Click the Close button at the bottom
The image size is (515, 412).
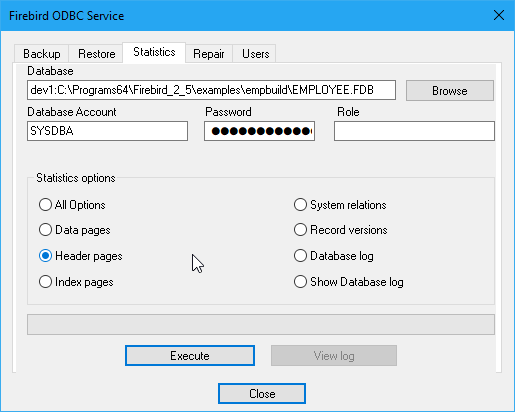[262, 394]
